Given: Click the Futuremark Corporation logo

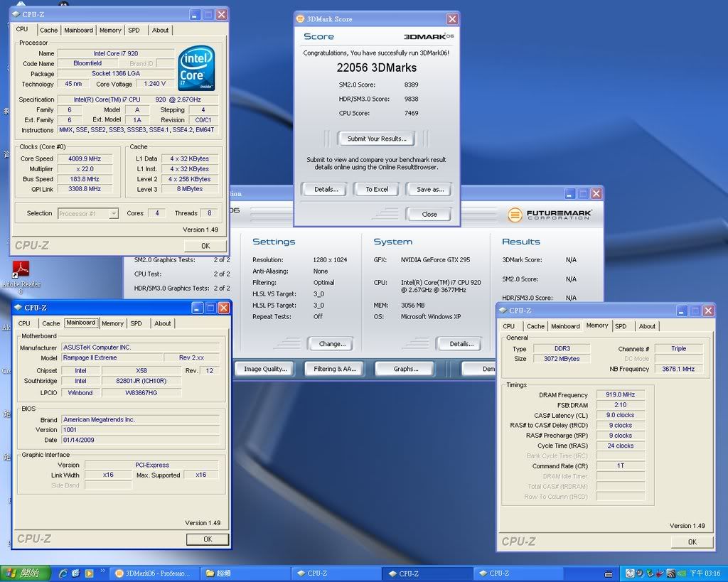Looking at the screenshot, I should pyautogui.click(x=550, y=215).
